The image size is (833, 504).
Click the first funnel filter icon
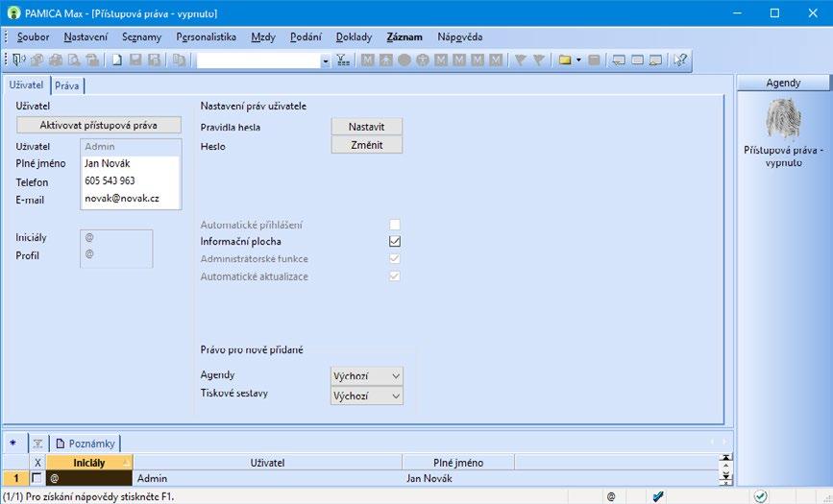pos(520,60)
